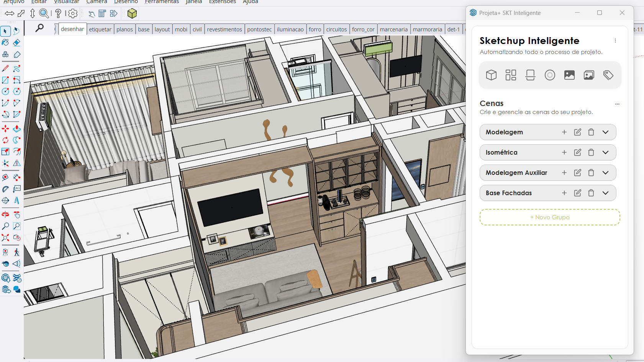
Task: Switch to the revestimentos tab
Action: (224, 29)
